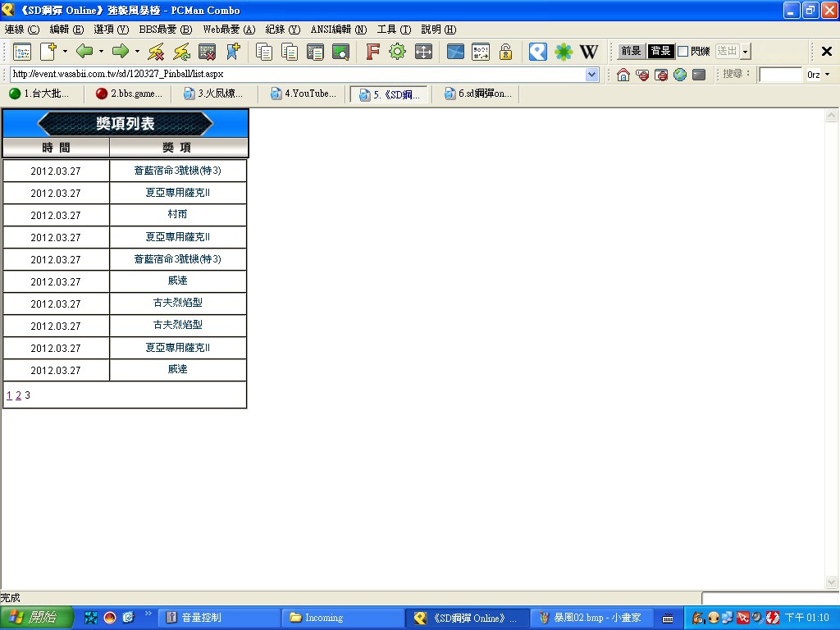This screenshot has height=630, width=840.
Task: Click the green gear settings icon
Action: coord(397,52)
